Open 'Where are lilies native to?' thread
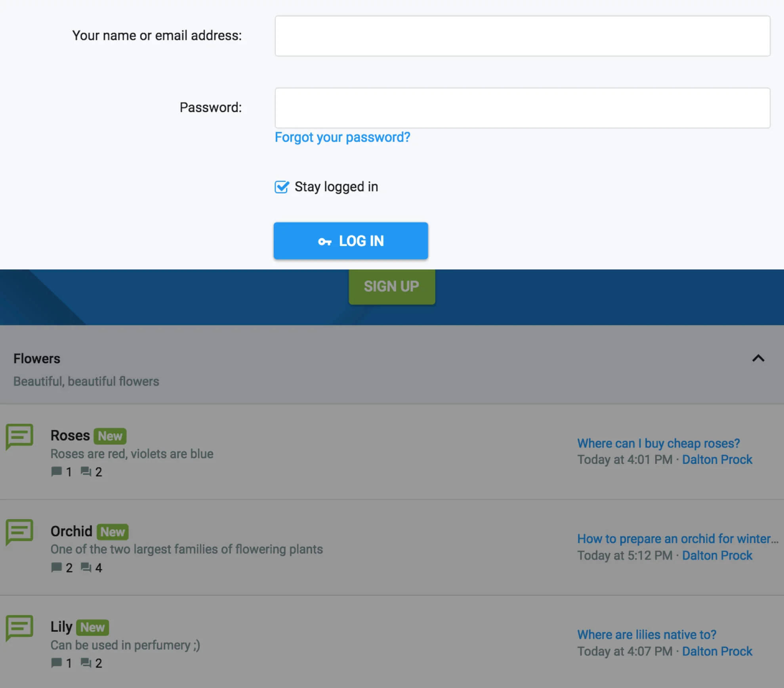 [647, 635]
